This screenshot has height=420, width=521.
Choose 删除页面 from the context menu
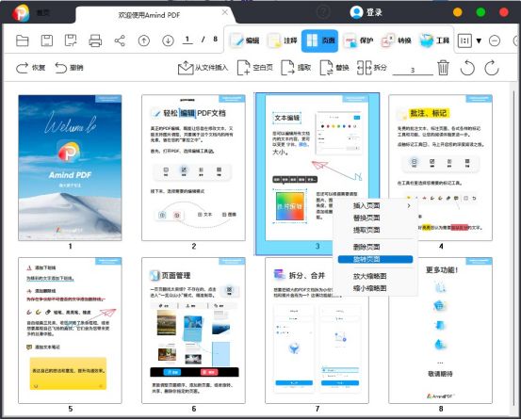[x=375, y=247]
